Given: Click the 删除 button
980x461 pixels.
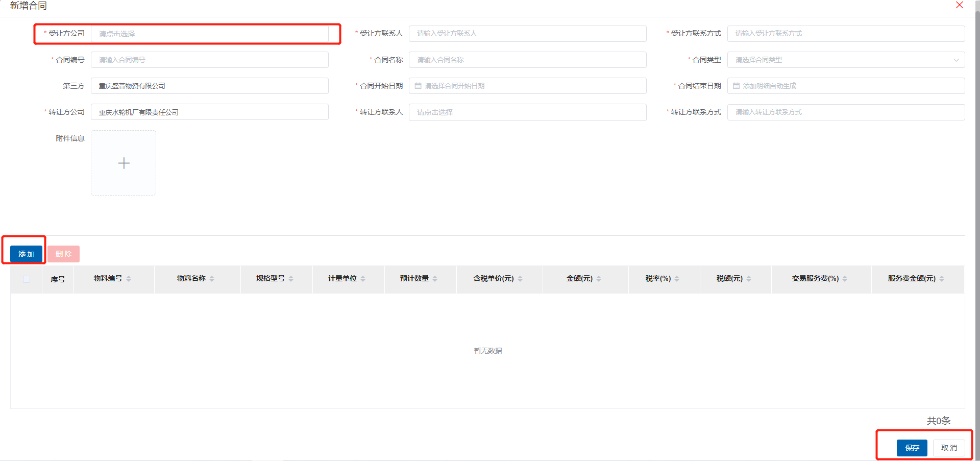Looking at the screenshot, I should pos(63,254).
